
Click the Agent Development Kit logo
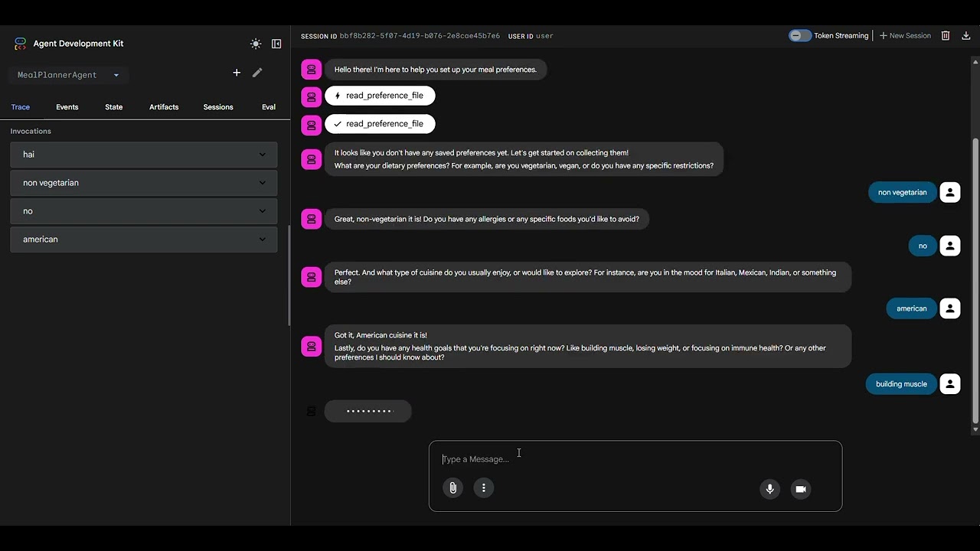point(20,44)
